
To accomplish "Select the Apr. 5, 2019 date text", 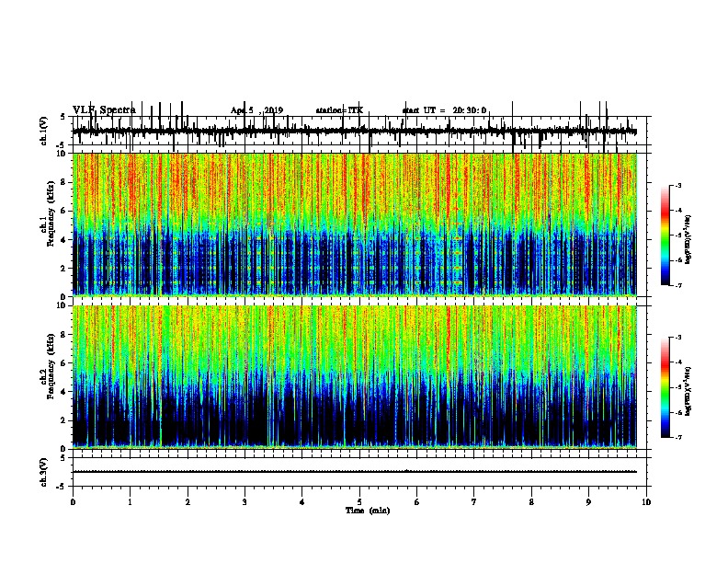I will [256, 110].
